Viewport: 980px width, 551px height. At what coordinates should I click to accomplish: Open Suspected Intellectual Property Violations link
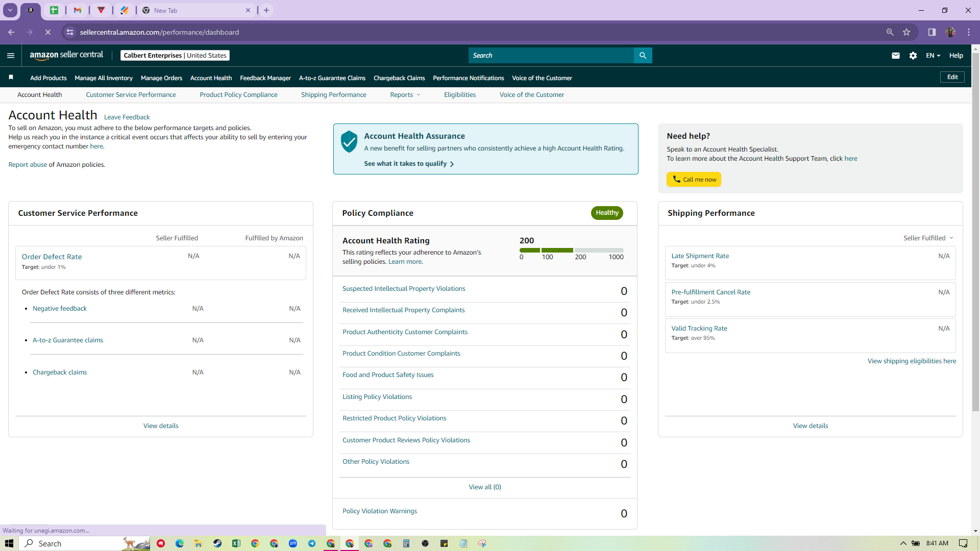pyautogui.click(x=404, y=289)
